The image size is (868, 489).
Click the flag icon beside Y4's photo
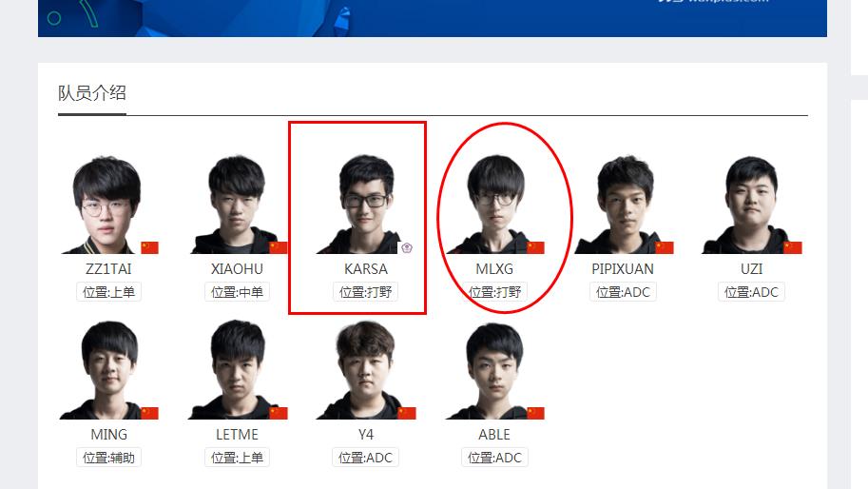407,413
